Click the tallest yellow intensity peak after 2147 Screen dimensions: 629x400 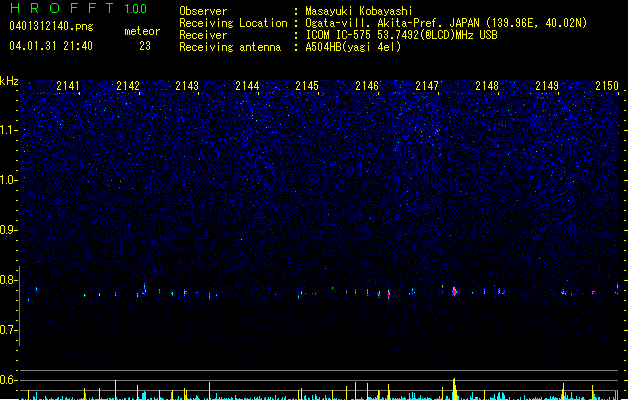pos(454,389)
